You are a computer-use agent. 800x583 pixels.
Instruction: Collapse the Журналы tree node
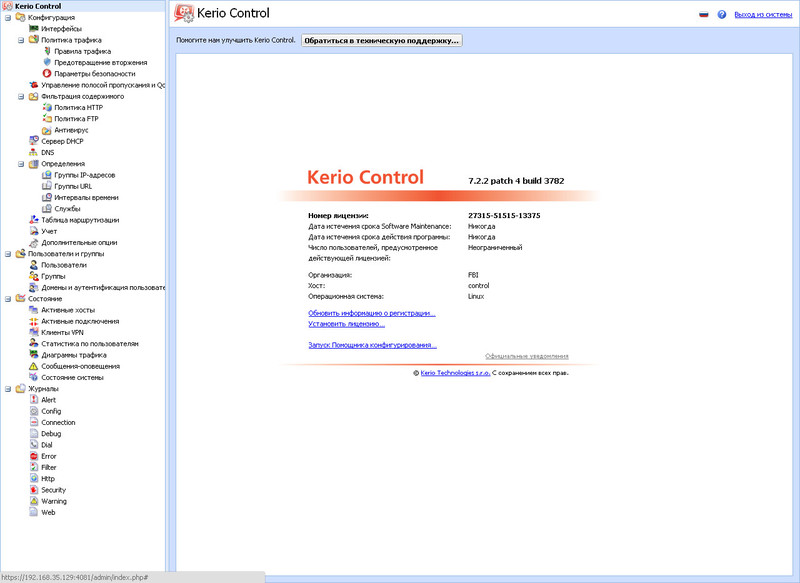8,389
